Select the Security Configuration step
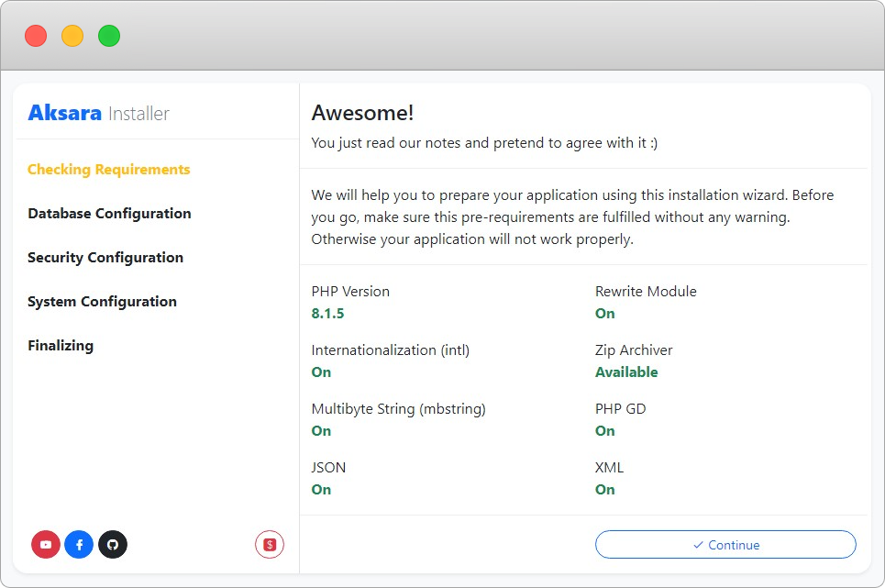Viewport: 885px width, 588px height. coord(105,258)
